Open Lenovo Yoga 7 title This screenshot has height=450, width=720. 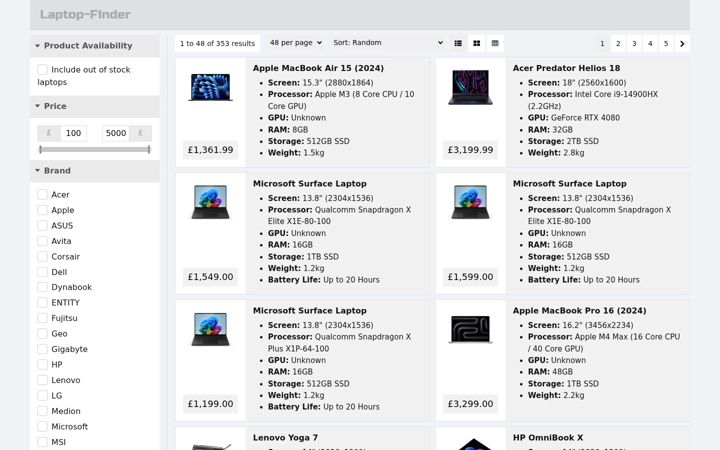[285, 438]
